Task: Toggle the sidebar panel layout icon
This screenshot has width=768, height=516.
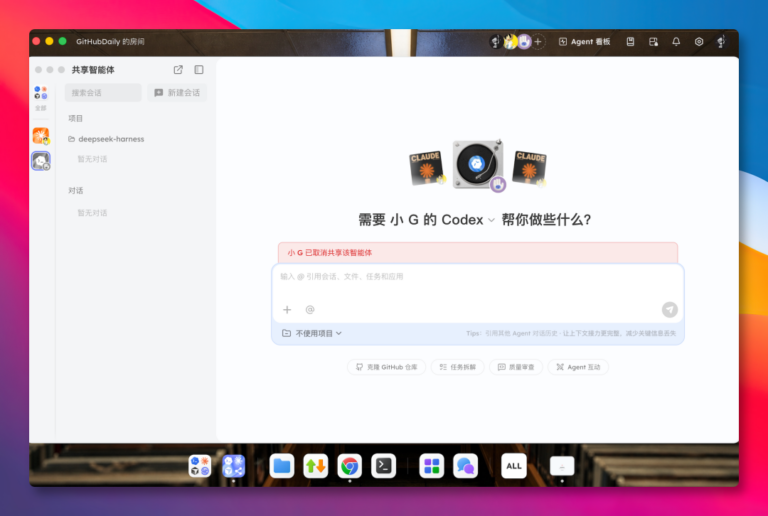Action: 199,70
